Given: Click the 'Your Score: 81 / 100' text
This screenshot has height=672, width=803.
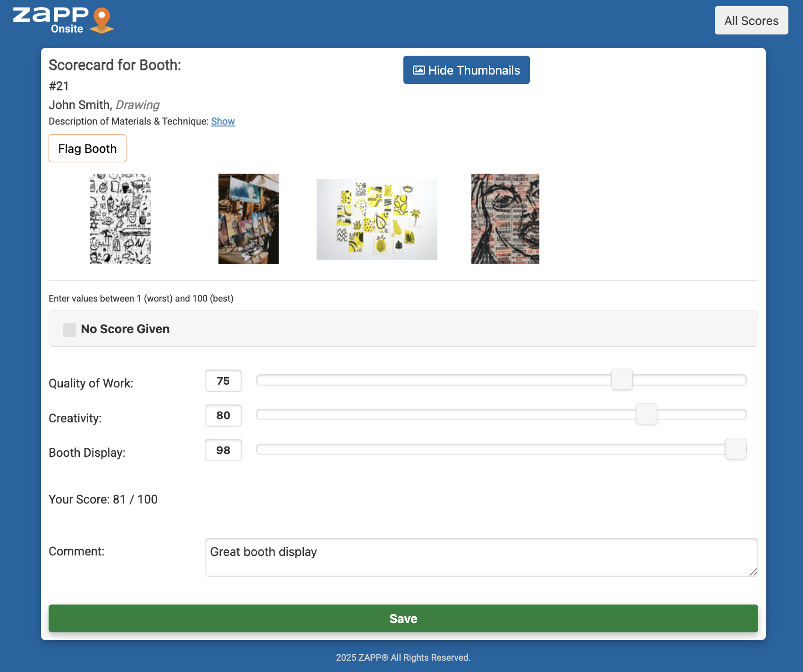Looking at the screenshot, I should [x=103, y=499].
